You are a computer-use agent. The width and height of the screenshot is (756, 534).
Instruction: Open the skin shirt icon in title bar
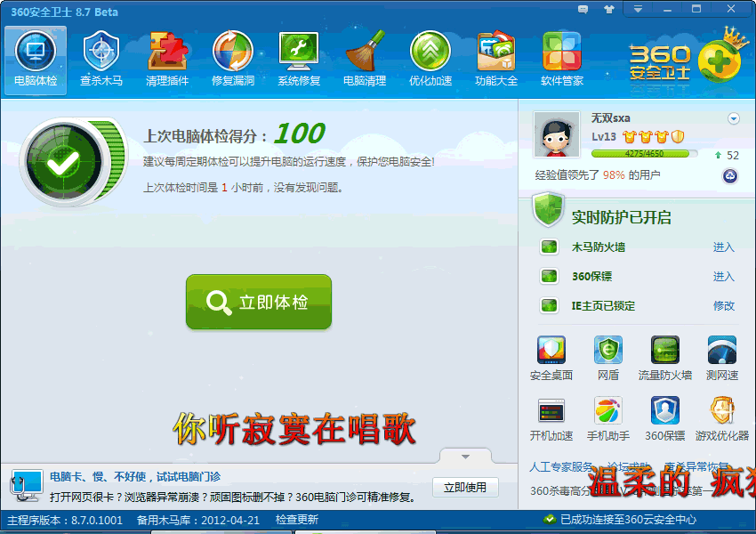[x=609, y=9]
